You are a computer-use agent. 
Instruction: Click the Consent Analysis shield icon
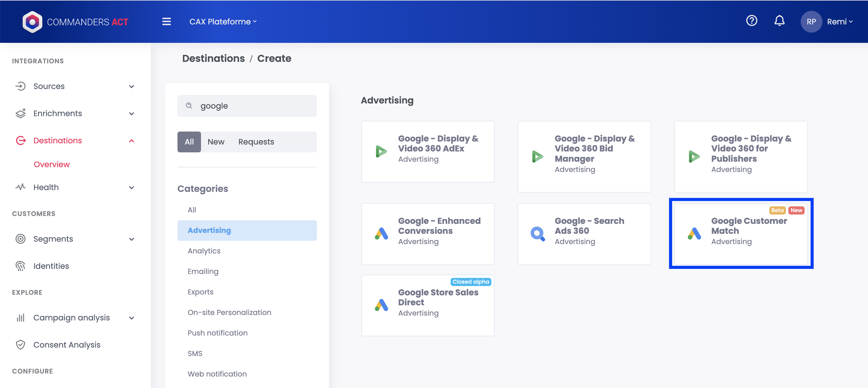point(21,345)
